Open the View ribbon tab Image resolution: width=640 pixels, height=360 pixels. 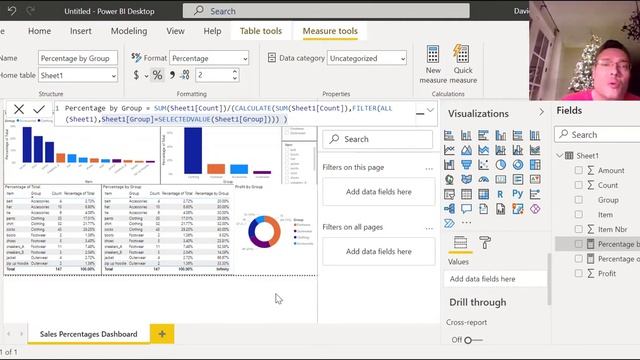pos(175,31)
